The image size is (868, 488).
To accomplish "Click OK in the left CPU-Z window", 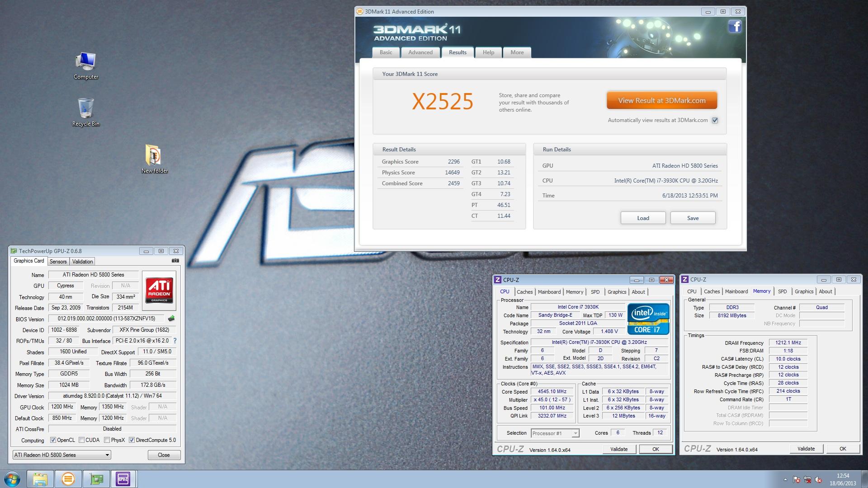I will pos(656,449).
